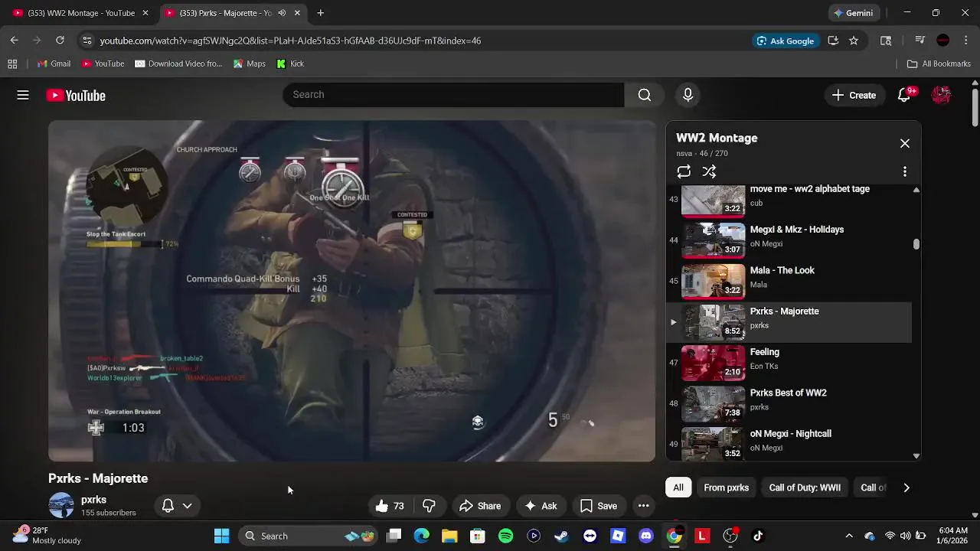Close the WW2 Montage playlist panel
Viewport: 980px width, 551px height.
point(905,143)
